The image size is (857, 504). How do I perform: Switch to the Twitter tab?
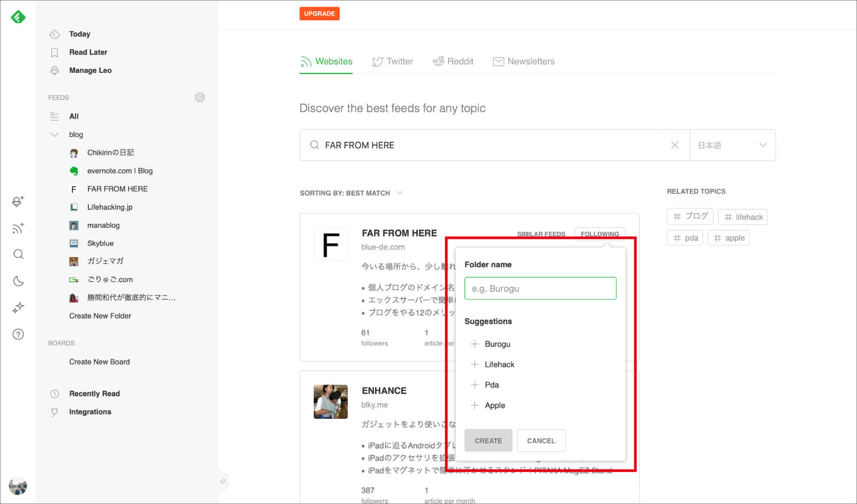tap(393, 62)
